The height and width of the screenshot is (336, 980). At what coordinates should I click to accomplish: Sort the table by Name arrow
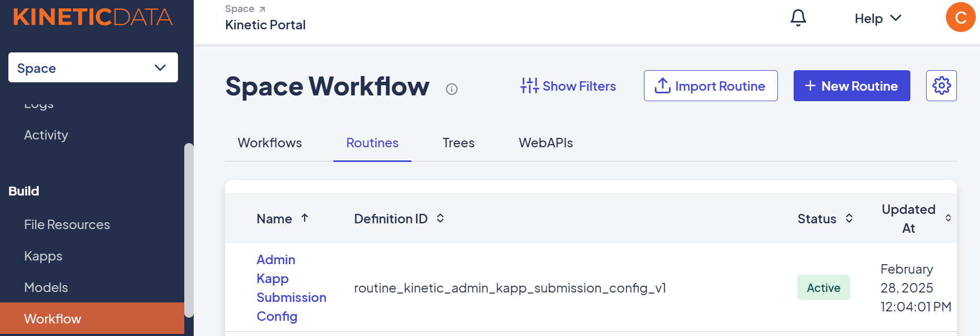pos(305,218)
